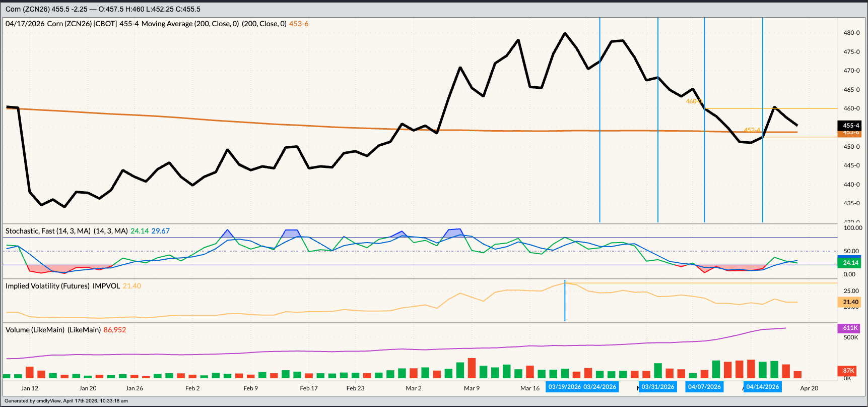Click the 04/07/2026 date marker
This screenshot has width=868, height=407.
[704, 387]
